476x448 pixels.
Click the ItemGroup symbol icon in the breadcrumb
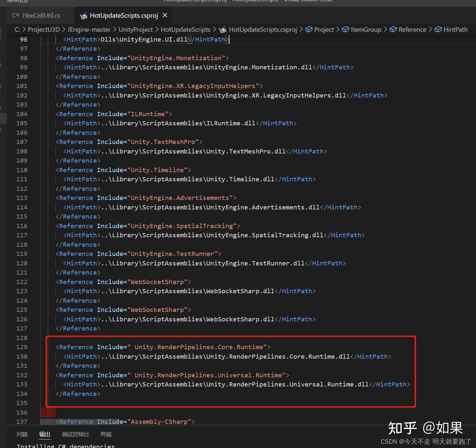[346, 29]
